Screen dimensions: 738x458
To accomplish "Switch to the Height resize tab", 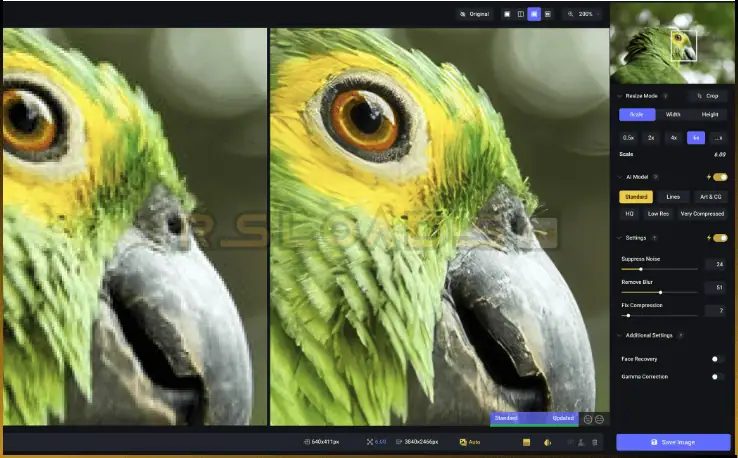I will click(x=709, y=114).
